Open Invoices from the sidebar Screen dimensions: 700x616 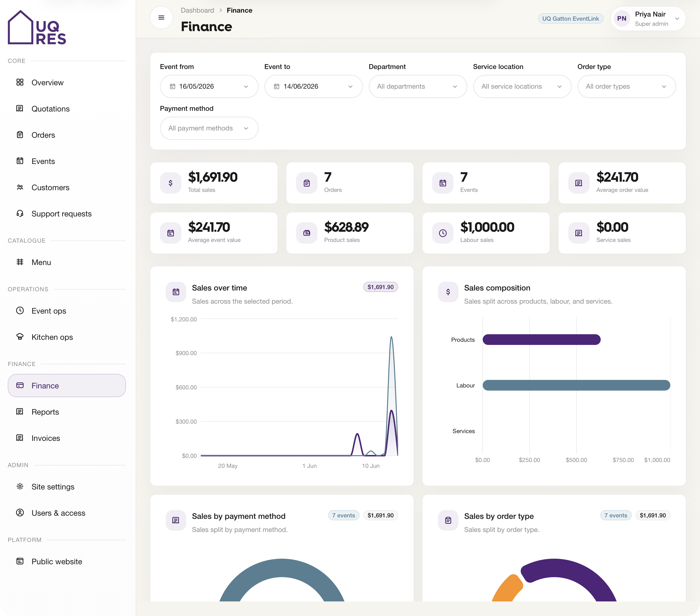click(67, 438)
